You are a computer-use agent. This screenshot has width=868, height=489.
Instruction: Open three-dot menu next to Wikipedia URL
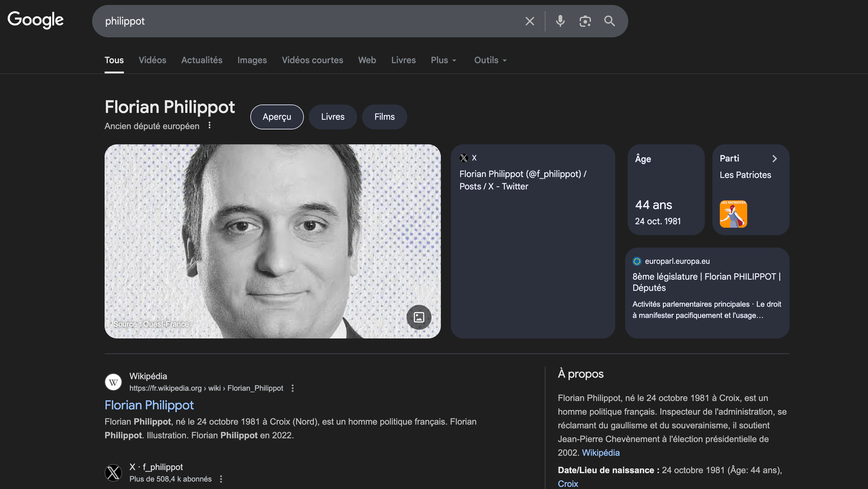(x=292, y=388)
